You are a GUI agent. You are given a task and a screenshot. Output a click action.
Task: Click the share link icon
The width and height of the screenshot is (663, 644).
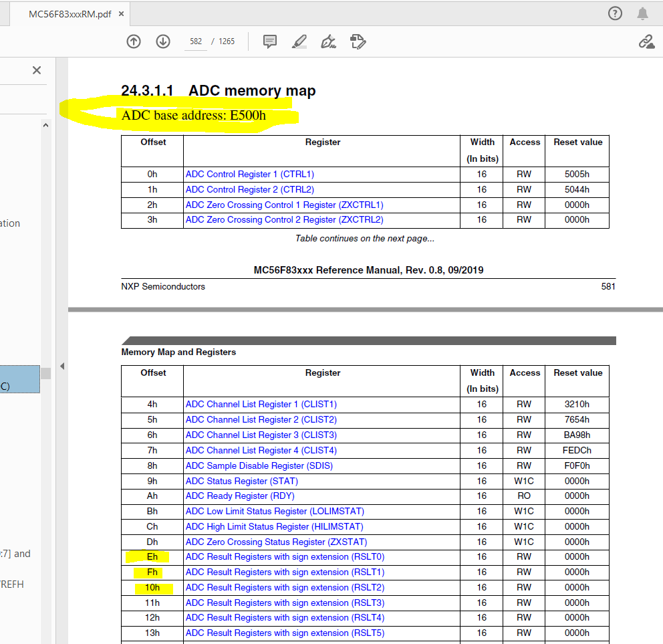[646, 41]
